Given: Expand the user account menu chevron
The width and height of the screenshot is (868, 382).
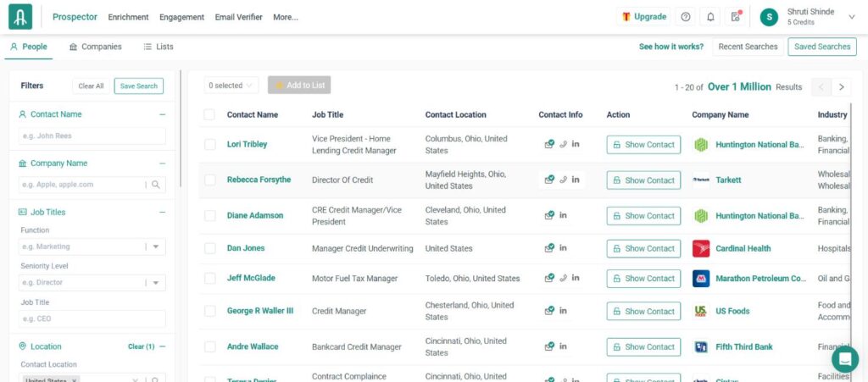Looking at the screenshot, I should (x=851, y=17).
